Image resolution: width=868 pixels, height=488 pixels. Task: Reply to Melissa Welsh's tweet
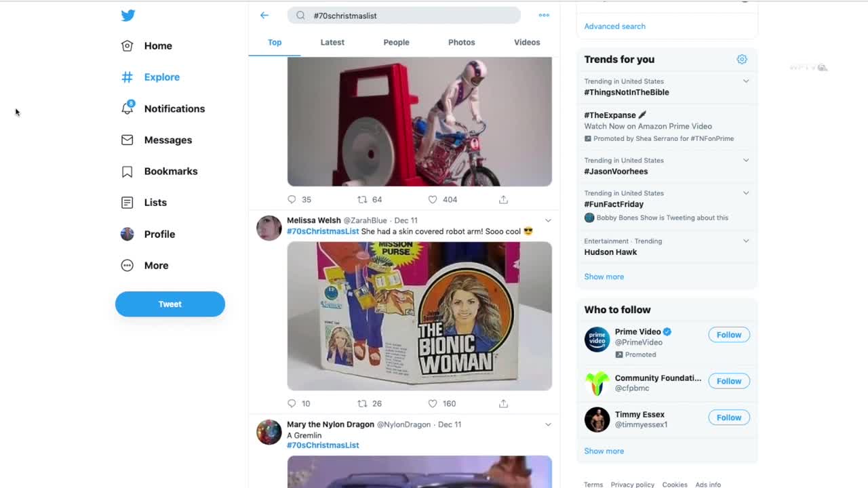pyautogui.click(x=292, y=403)
